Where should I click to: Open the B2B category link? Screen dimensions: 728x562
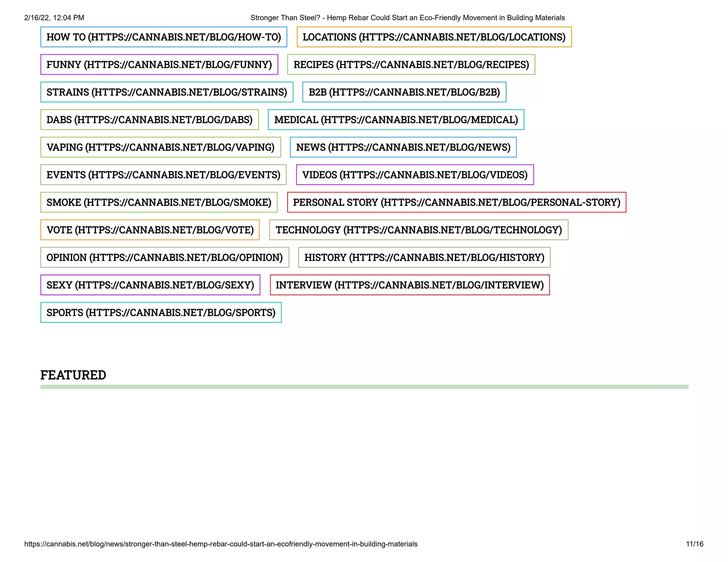[404, 92]
